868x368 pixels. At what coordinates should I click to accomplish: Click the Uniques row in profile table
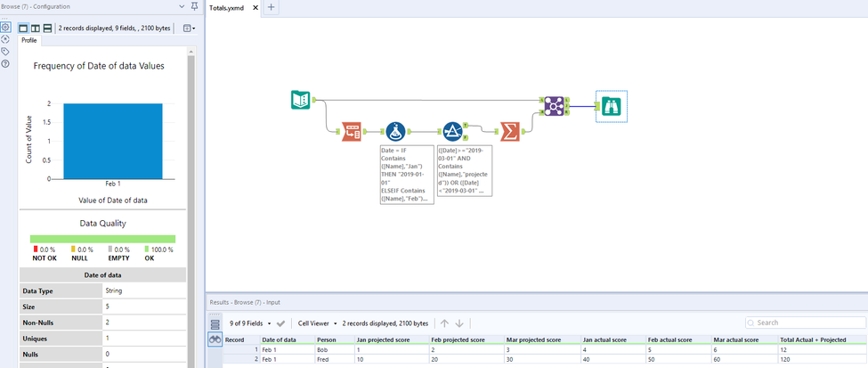click(103, 338)
